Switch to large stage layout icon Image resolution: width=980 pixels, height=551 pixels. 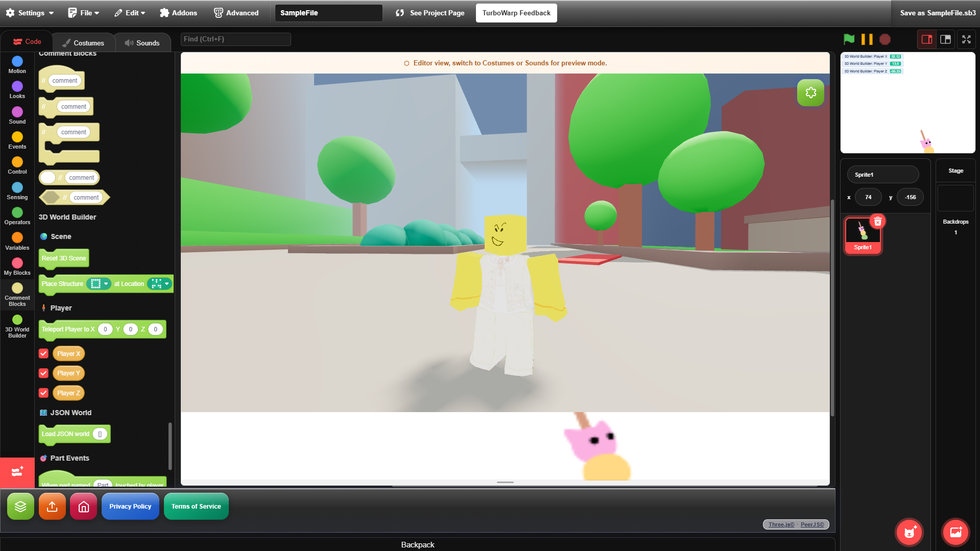click(946, 39)
